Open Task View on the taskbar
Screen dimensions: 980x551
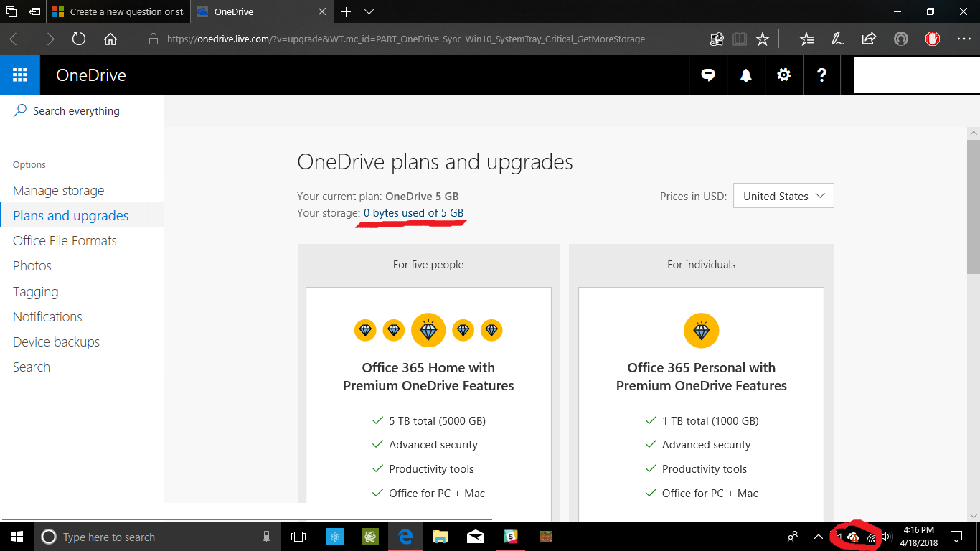coord(298,537)
